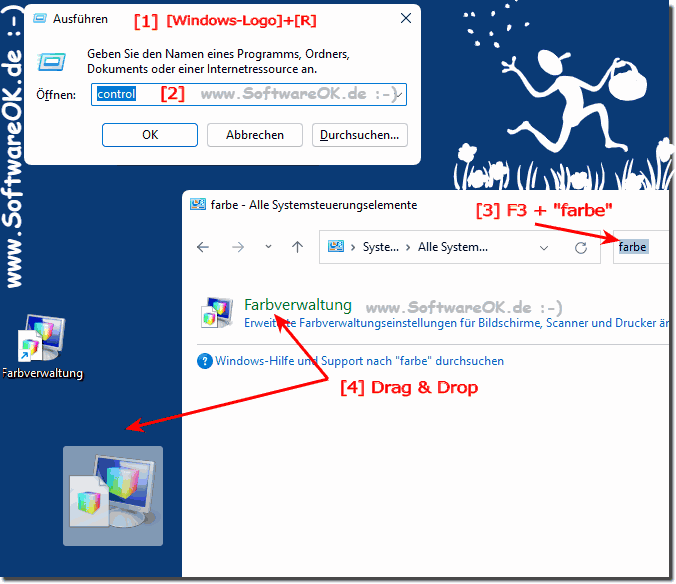
Task: Click the large Run program icon in dialog
Action: 52,62
